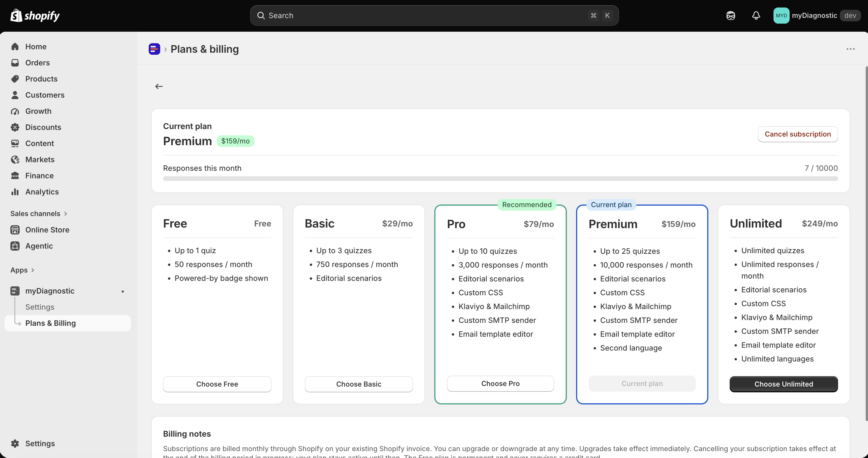Click the Settings gear icon at bottom
Screen dimensions: 868x458
point(15,444)
